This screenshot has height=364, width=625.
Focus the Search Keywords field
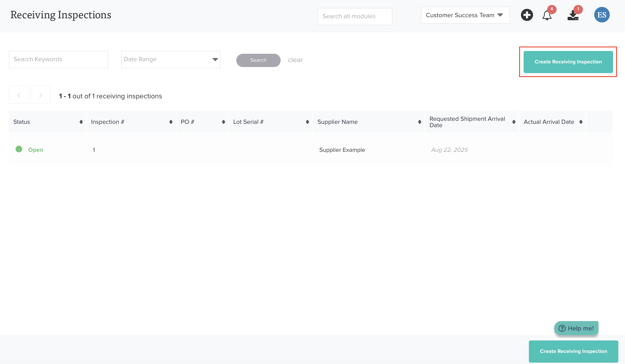58,60
